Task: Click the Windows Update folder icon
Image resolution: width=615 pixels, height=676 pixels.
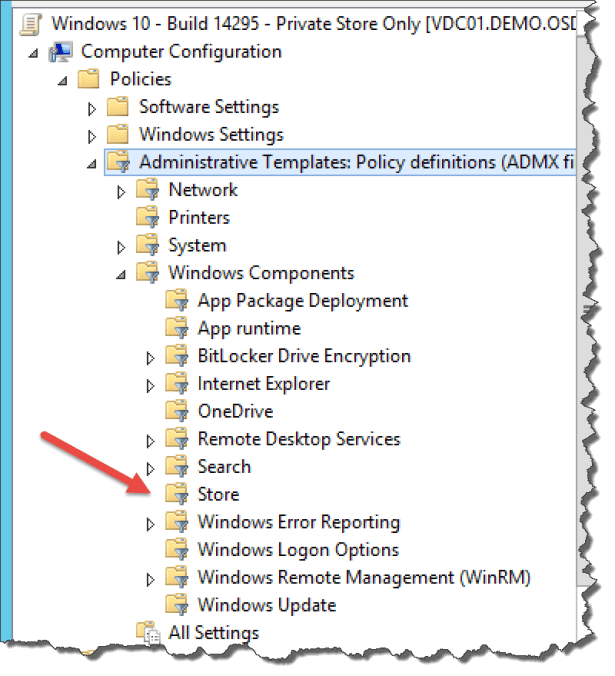Action: point(177,605)
